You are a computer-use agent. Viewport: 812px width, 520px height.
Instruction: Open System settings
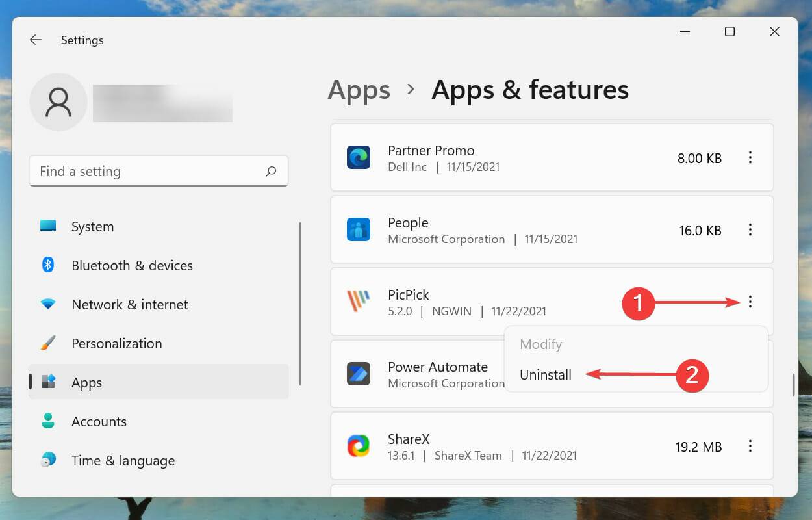[159, 227]
